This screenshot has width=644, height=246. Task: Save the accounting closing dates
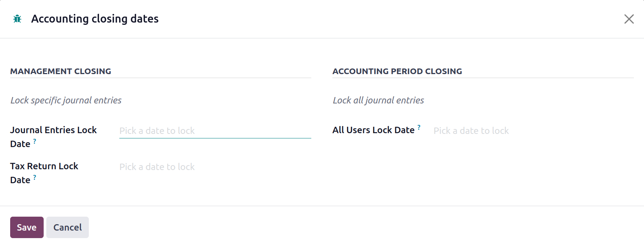tap(27, 227)
